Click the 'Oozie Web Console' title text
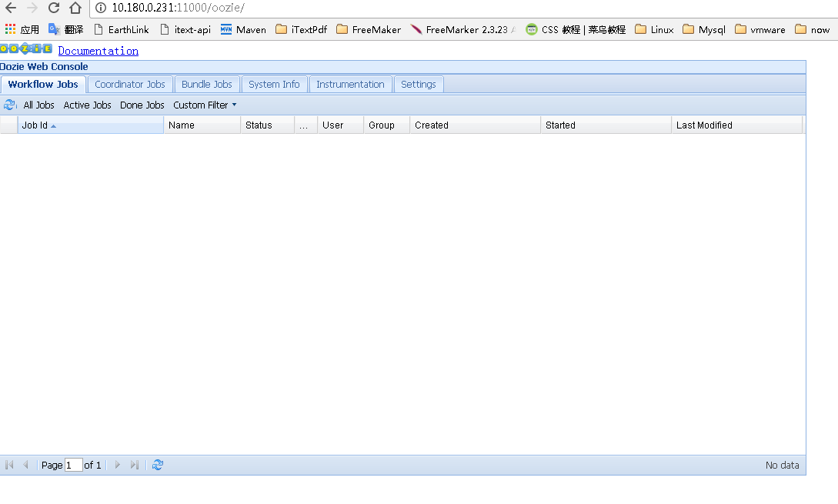Image resolution: width=838 pixels, height=504 pixels. coord(44,67)
